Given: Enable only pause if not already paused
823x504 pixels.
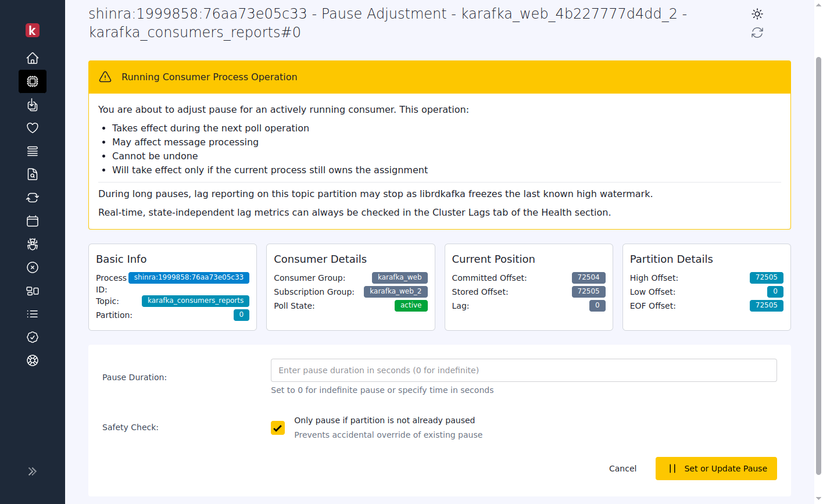Looking at the screenshot, I should (x=277, y=427).
